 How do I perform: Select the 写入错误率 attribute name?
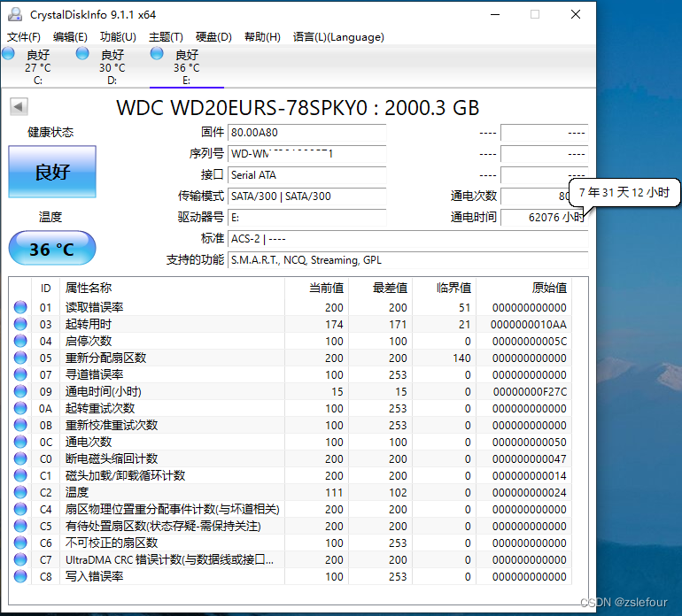coord(95,576)
